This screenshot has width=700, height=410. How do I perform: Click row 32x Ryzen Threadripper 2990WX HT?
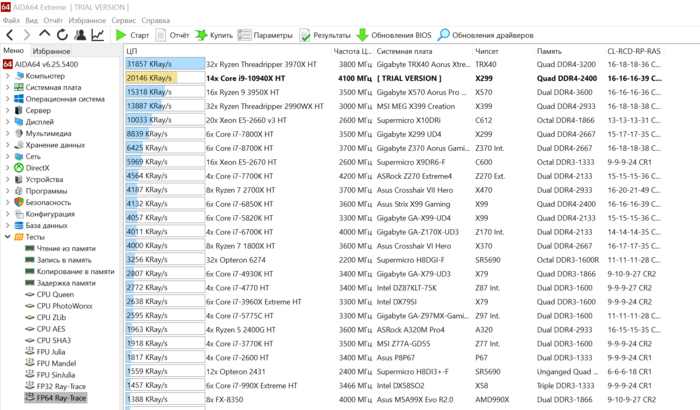pos(393,106)
